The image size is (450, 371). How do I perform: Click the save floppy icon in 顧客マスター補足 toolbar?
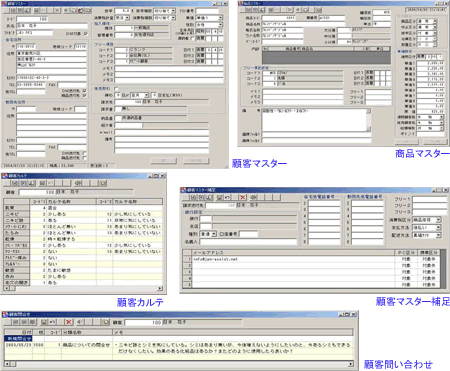point(220,197)
